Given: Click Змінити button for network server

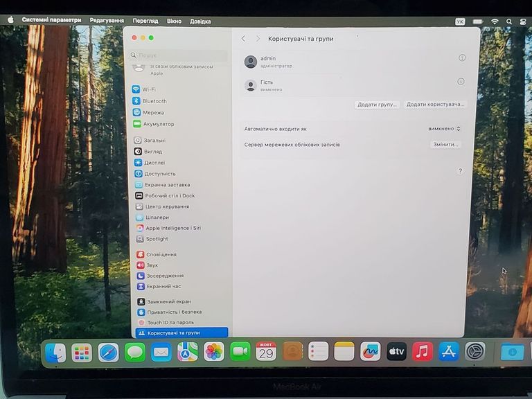Looking at the screenshot, I should point(445,144).
